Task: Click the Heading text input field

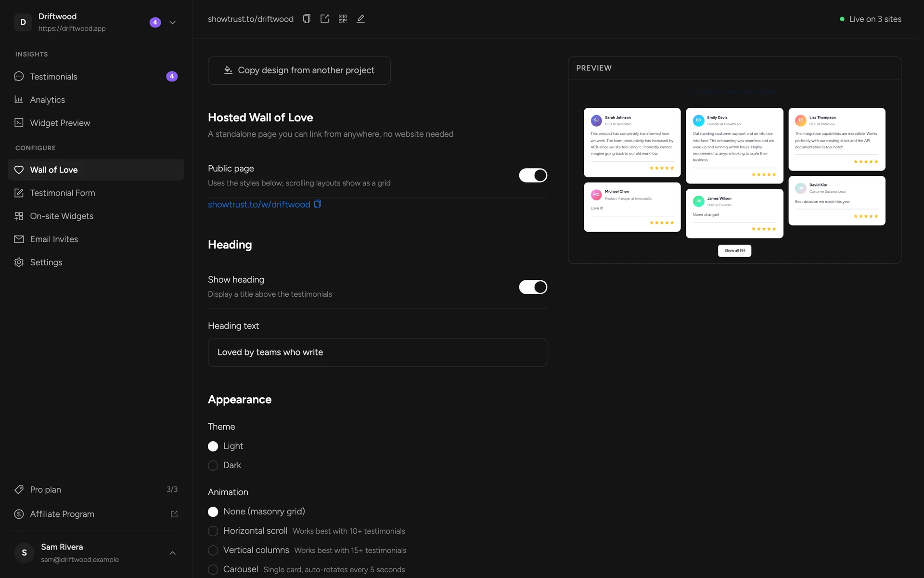Action: (377, 353)
